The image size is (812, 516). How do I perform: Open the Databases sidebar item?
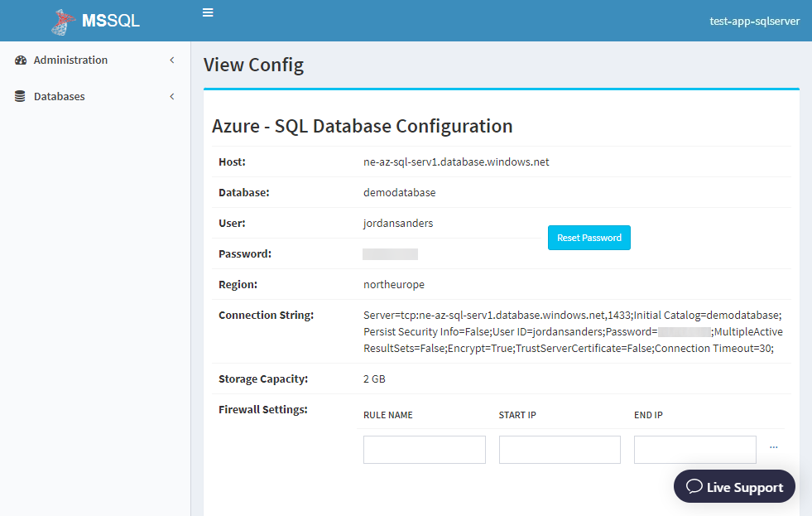pos(95,96)
